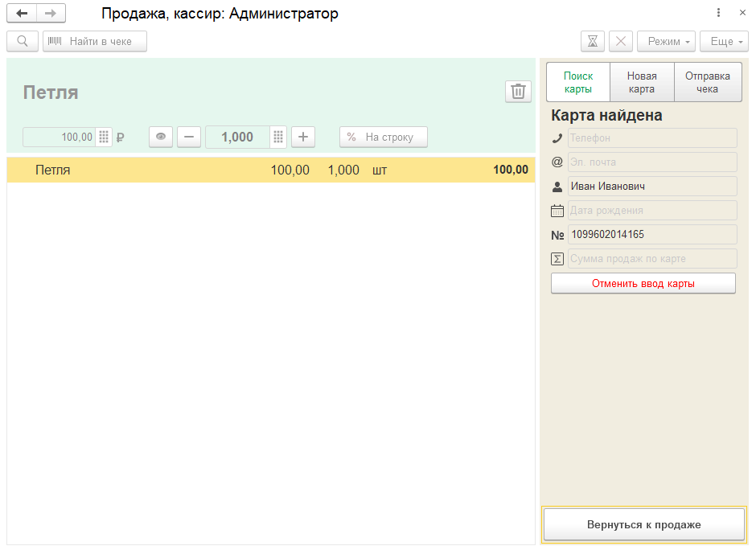Expand the Еще dropdown menu
Screen dimensions: 756x546
[724, 41]
